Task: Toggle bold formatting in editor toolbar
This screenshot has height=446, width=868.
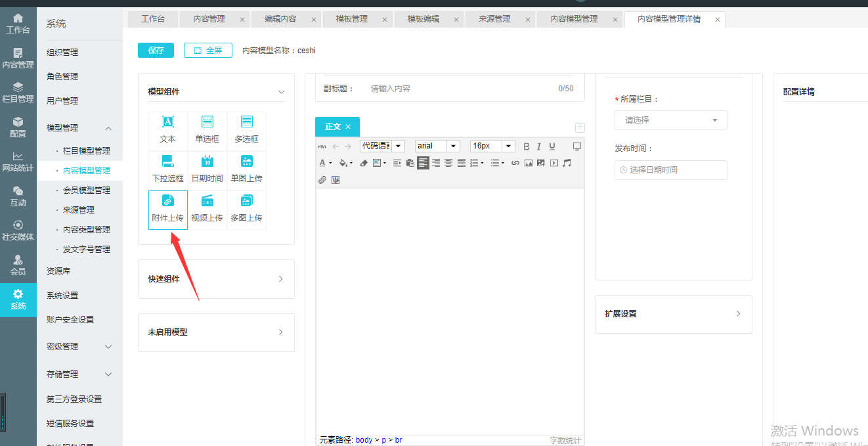Action: (x=526, y=146)
